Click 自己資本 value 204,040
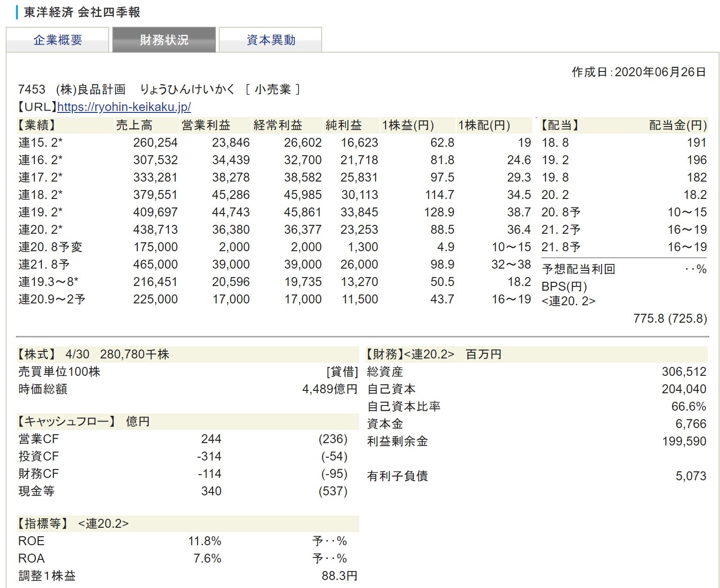 (684, 389)
